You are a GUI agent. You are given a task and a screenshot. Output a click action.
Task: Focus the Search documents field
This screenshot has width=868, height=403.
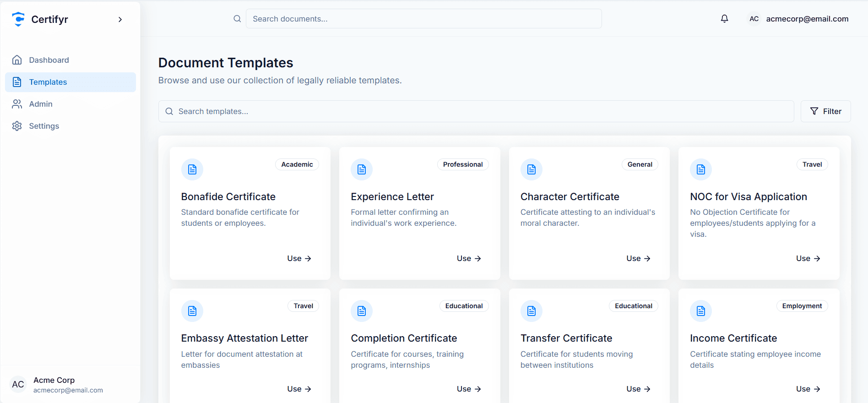point(423,19)
